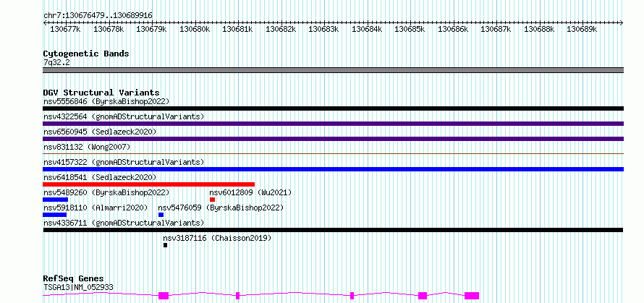Open variant nsv831132 (Wong2007) label

point(87,147)
